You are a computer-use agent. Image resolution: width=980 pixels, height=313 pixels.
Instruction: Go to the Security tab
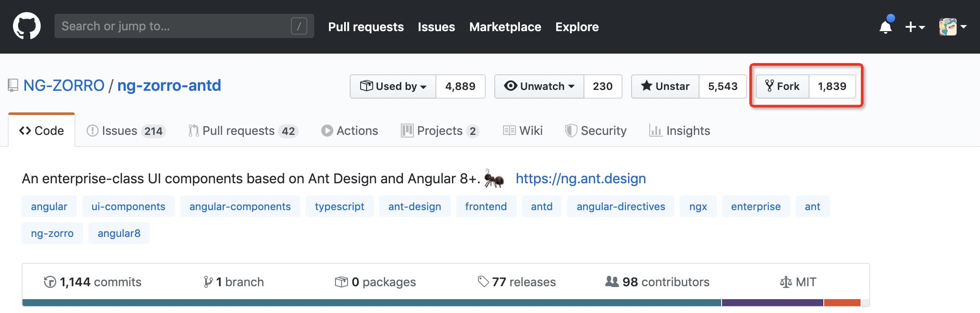tap(596, 131)
